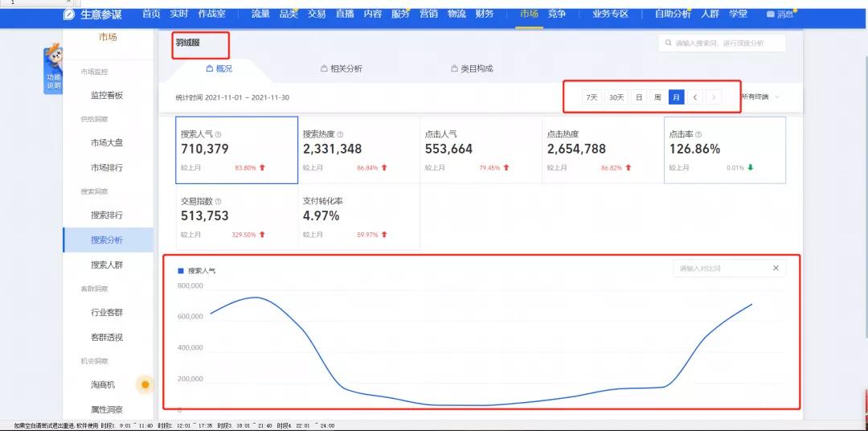This screenshot has height=431, width=868.
Task: Select the 点击人气 metric card
Action: click(x=481, y=150)
